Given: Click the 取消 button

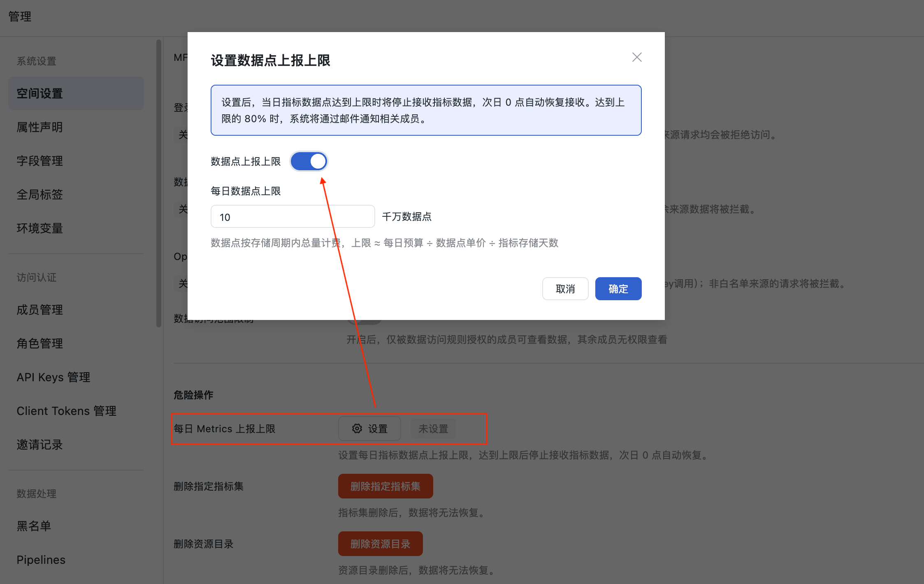Looking at the screenshot, I should pos(565,289).
